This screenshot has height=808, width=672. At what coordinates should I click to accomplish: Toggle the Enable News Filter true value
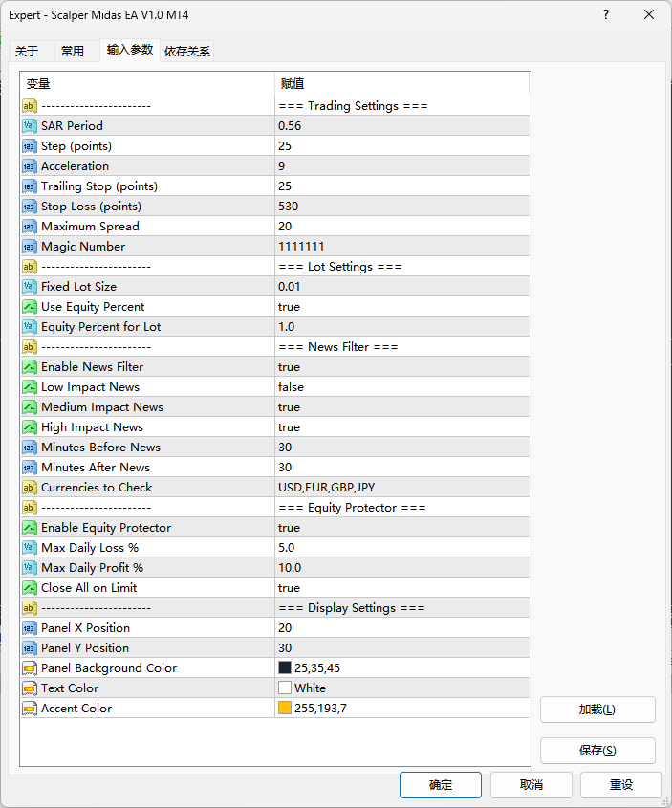click(x=289, y=367)
